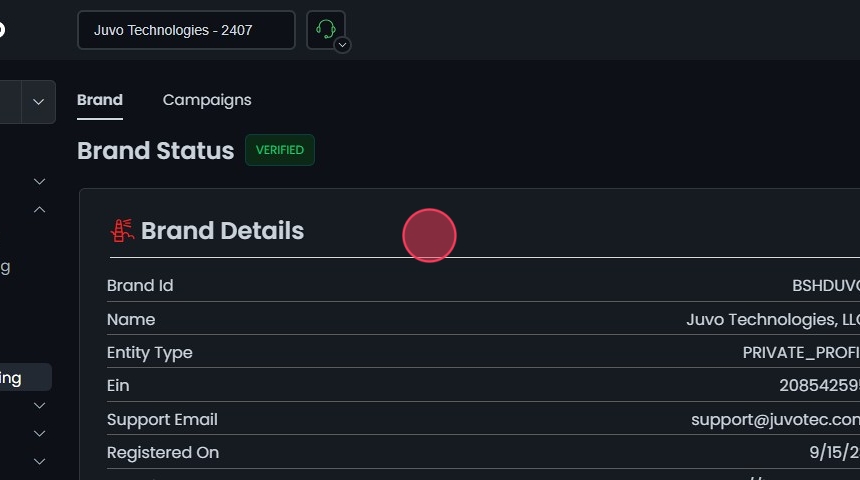Switch to the Campaigns tab
860x480 pixels.
coord(207,100)
